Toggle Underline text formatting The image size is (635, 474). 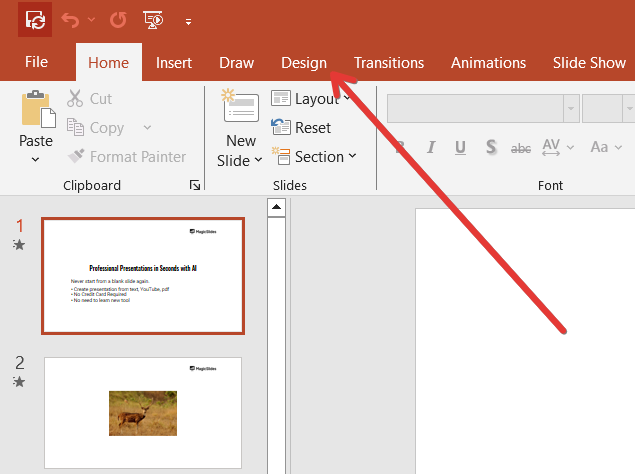tap(459, 147)
